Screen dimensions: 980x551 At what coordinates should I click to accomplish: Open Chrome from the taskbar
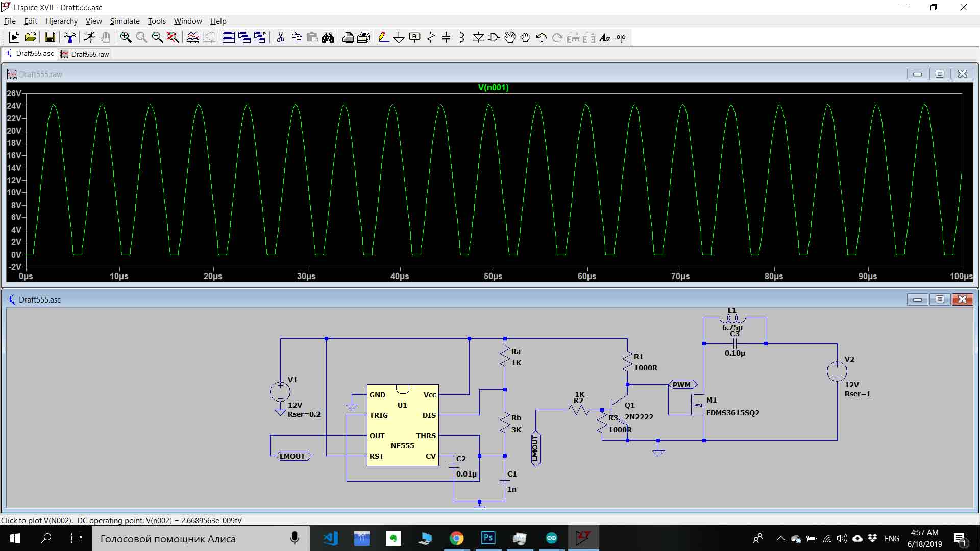click(x=456, y=538)
